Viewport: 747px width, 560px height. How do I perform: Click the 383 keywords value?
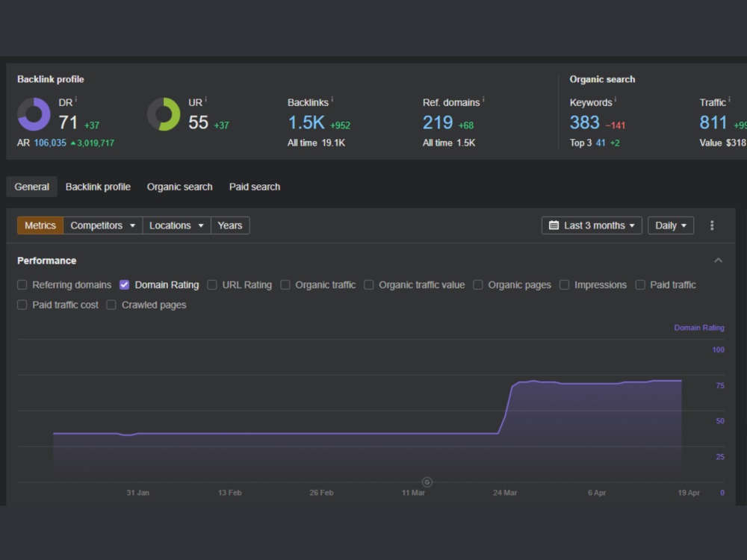pos(585,122)
